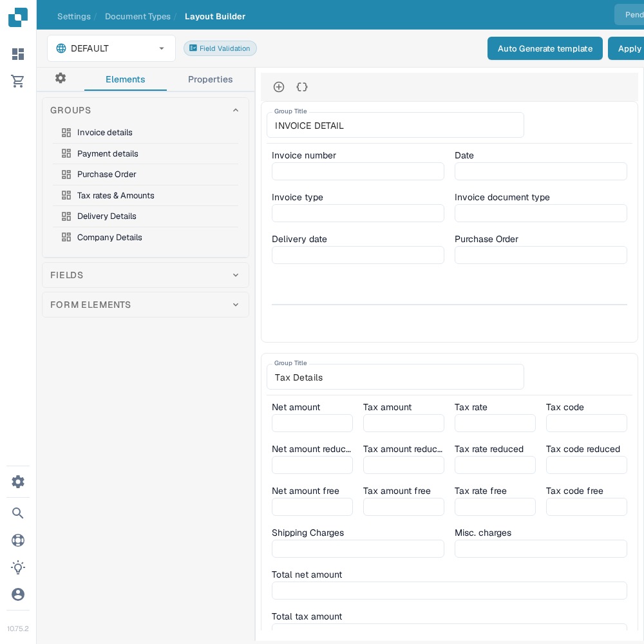
Task: Go to the Settings breadcrumb
Action: tap(74, 17)
